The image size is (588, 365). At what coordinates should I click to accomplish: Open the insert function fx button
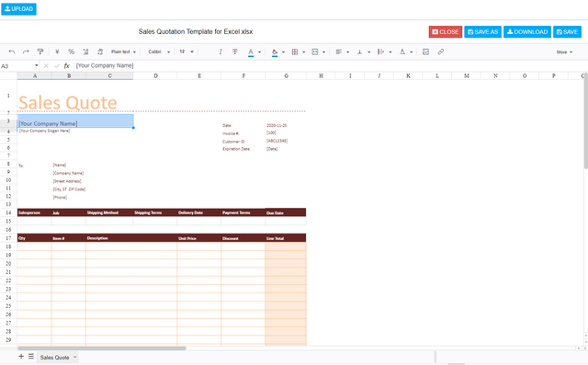pyautogui.click(x=67, y=65)
